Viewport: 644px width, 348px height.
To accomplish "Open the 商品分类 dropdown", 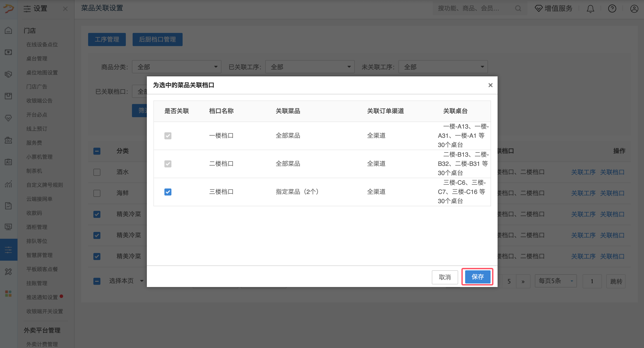I will pyautogui.click(x=176, y=67).
